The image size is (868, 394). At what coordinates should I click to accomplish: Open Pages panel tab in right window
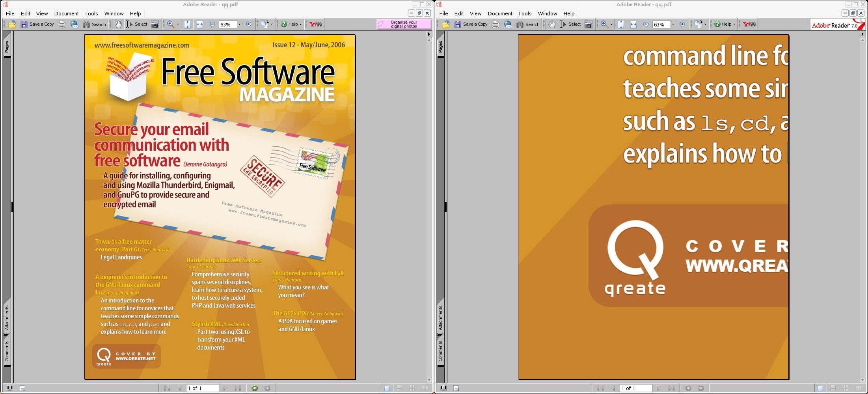tap(440, 47)
